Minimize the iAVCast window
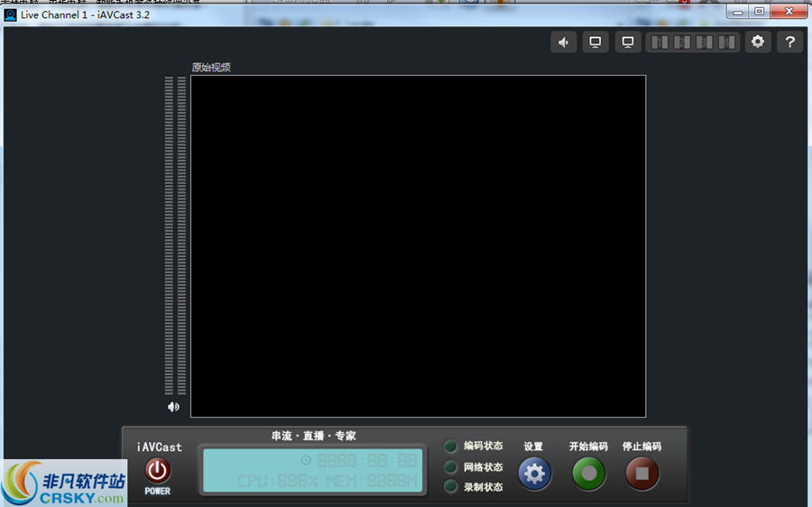Screen dimensions: 812x507 [x=738, y=12]
